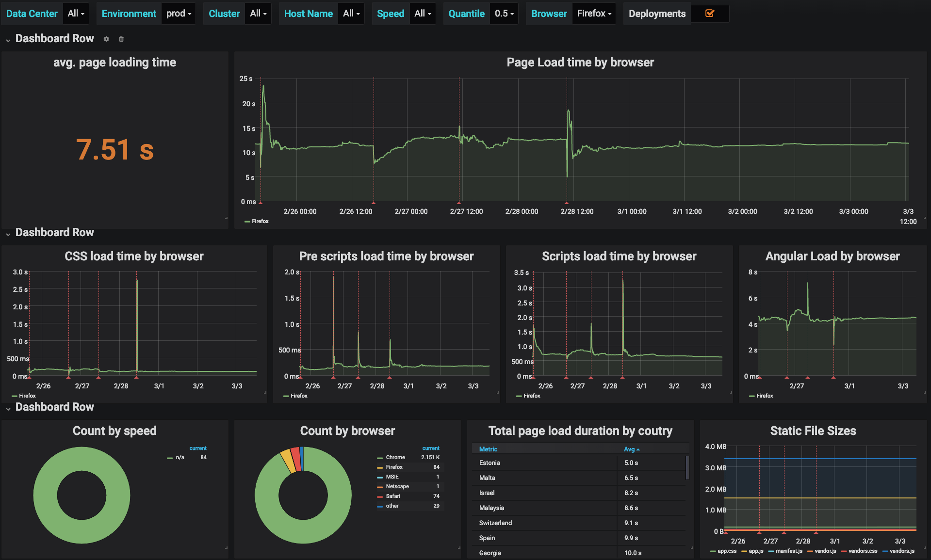Screen dimensions: 931x560
Task: Open avg. page loading time panel title
Action: click(114, 62)
